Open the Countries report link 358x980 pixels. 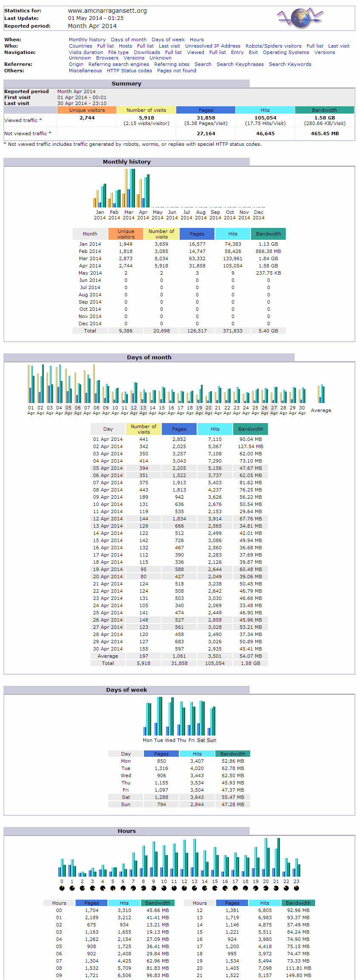80,46
